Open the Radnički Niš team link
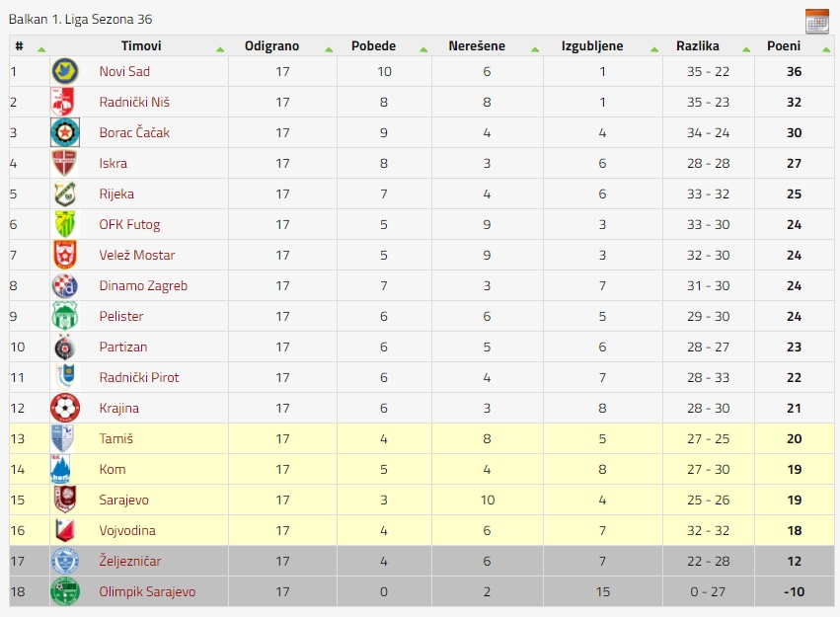The image size is (840, 617). (134, 102)
